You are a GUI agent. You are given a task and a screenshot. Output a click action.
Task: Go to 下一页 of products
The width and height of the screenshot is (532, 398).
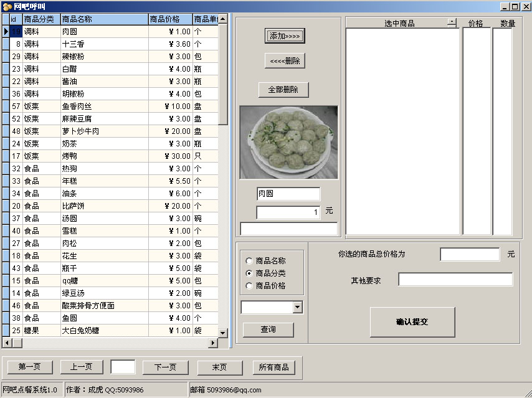tap(165, 367)
